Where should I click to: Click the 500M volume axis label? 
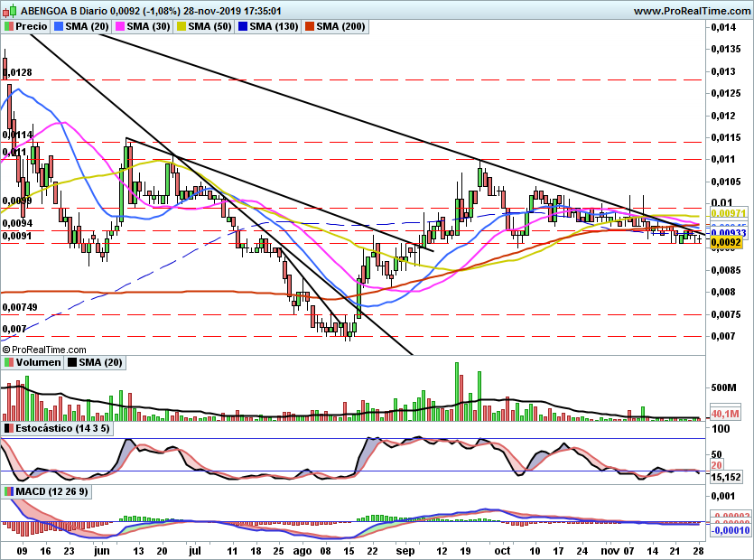[x=723, y=387]
